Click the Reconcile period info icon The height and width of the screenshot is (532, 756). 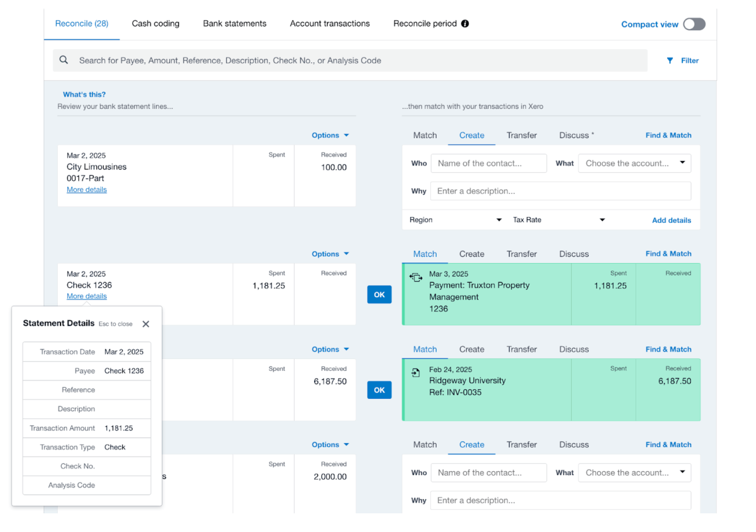pos(465,23)
